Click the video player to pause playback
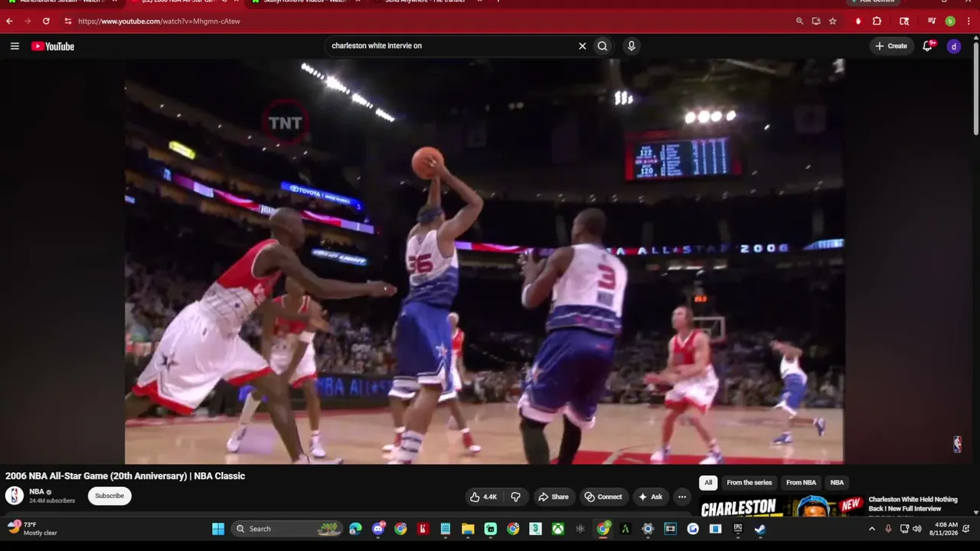Image resolution: width=980 pixels, height=551 pixels. [484, 262]
